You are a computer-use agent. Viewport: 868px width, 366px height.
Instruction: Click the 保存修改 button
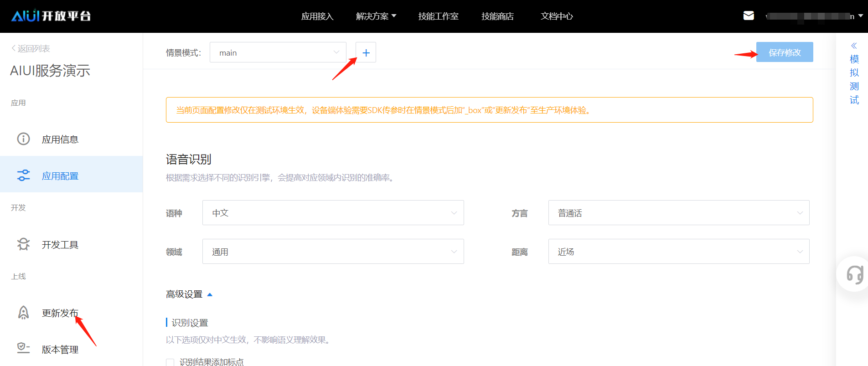[784, 52]
